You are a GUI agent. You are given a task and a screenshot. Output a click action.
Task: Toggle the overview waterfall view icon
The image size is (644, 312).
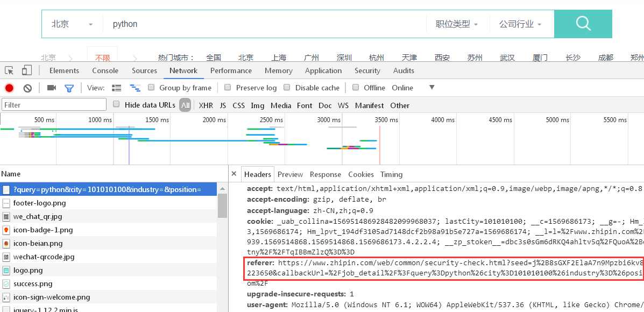[135, 88]
